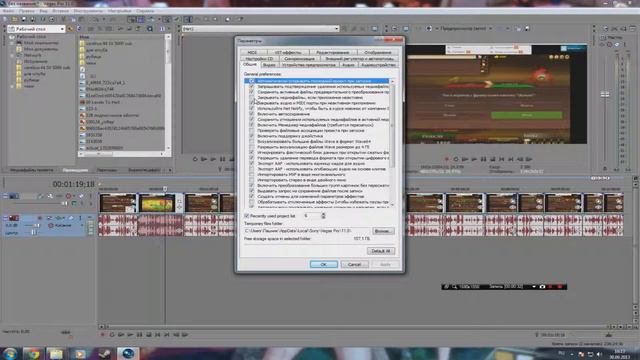The image size is (640, 360).
Task: Toggle 'Импортировать стерео в виде двойного моно' checkbox
Action: click(251, 180)
